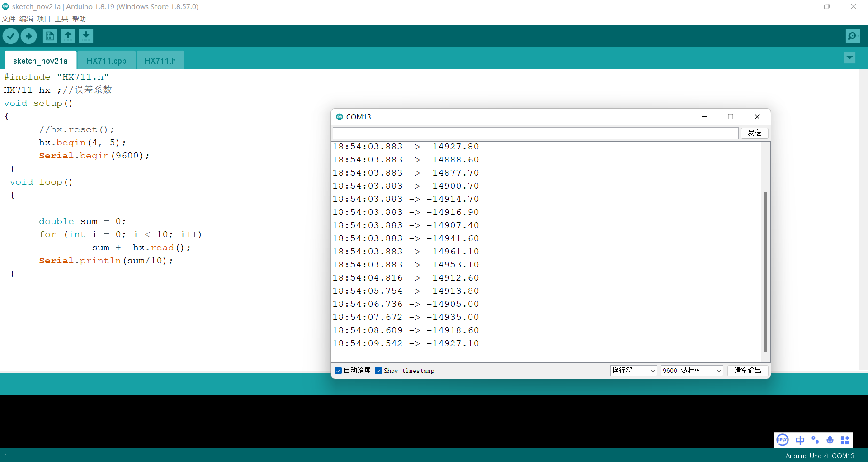The height and width of the screenshot is (462, 868).
Task: Open the 帮助 (Help) menu
Action: coord(79,19)
